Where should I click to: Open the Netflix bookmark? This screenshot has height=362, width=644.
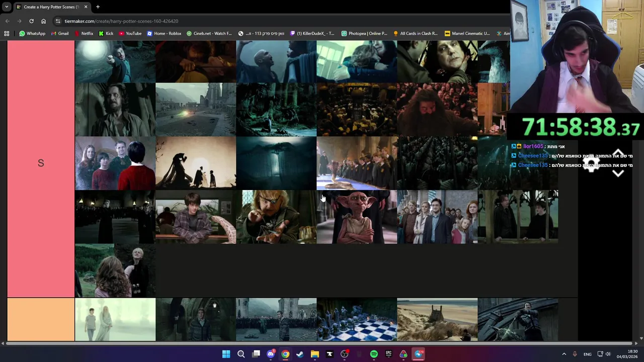click(x=84, y=34)
